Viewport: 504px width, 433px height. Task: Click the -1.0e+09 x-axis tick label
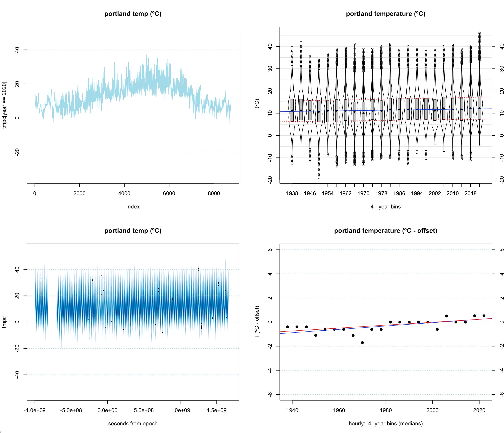click(x=35, y=410)
